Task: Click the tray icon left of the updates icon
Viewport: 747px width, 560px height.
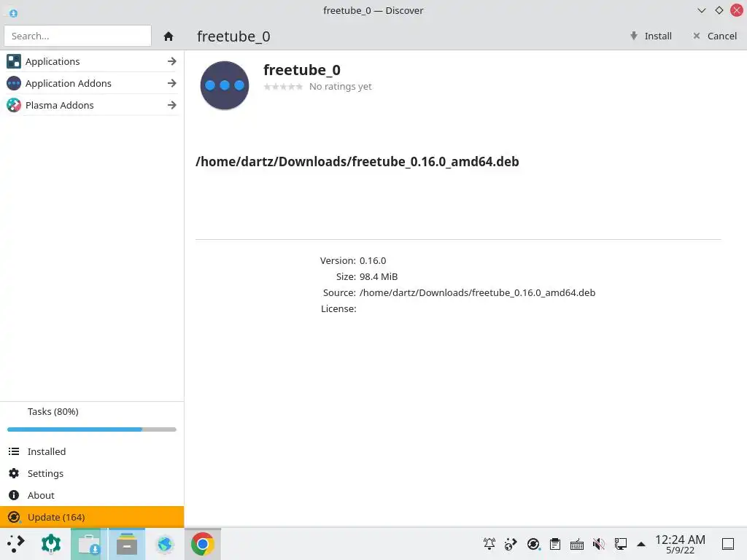Action: click(x=511, y=544)
